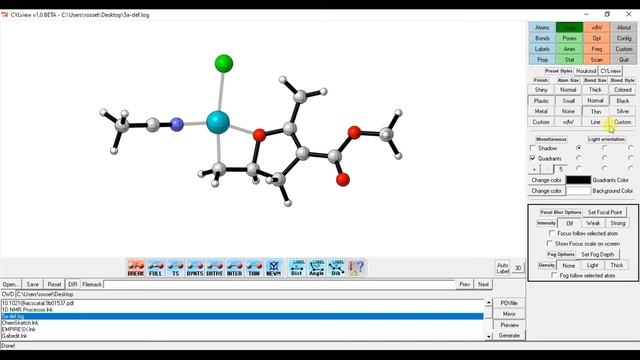Set bond style to Silver

coord(622,111)
